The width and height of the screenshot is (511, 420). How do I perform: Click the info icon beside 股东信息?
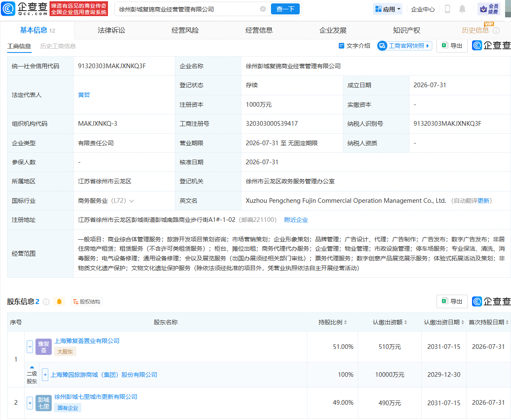(46, 302)
